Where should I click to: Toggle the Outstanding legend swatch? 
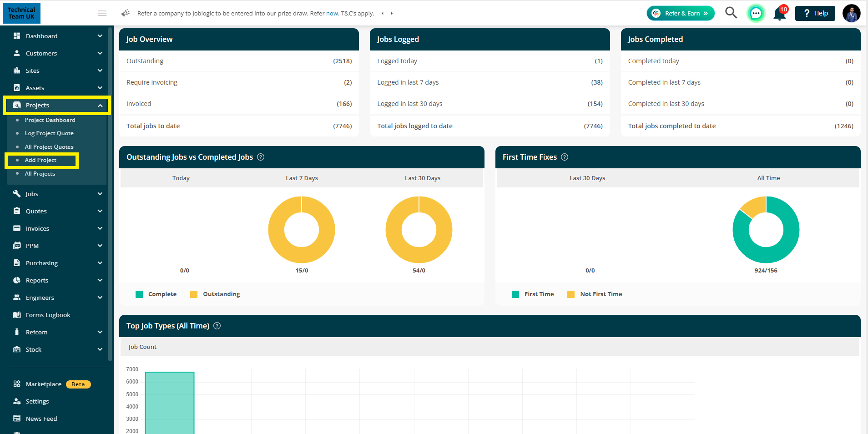click(x=194, y=294)
